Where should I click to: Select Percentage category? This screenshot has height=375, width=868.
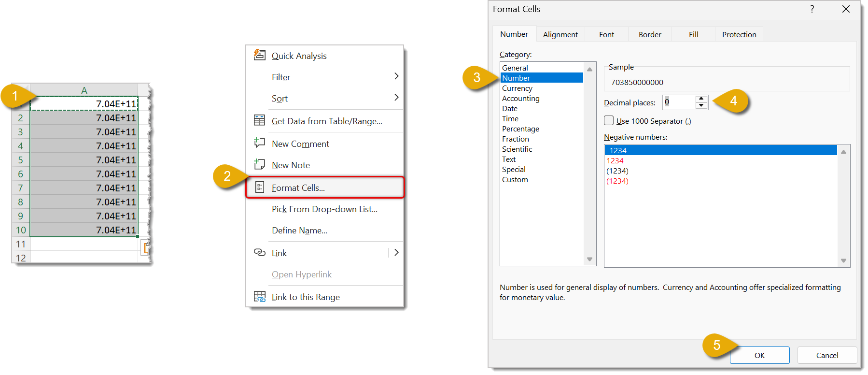pyautogui.click(x=542, y=129)
